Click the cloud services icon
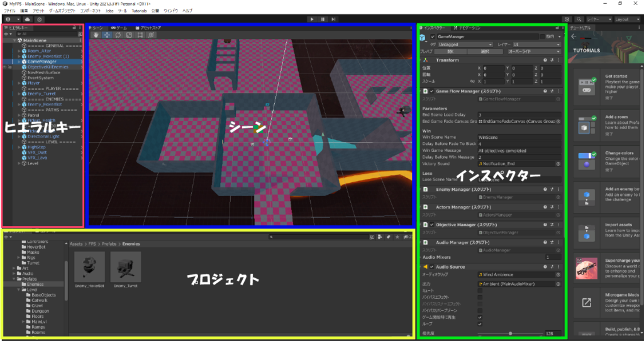This screenshot has height=341, width=644. click(x=28, y=19)
